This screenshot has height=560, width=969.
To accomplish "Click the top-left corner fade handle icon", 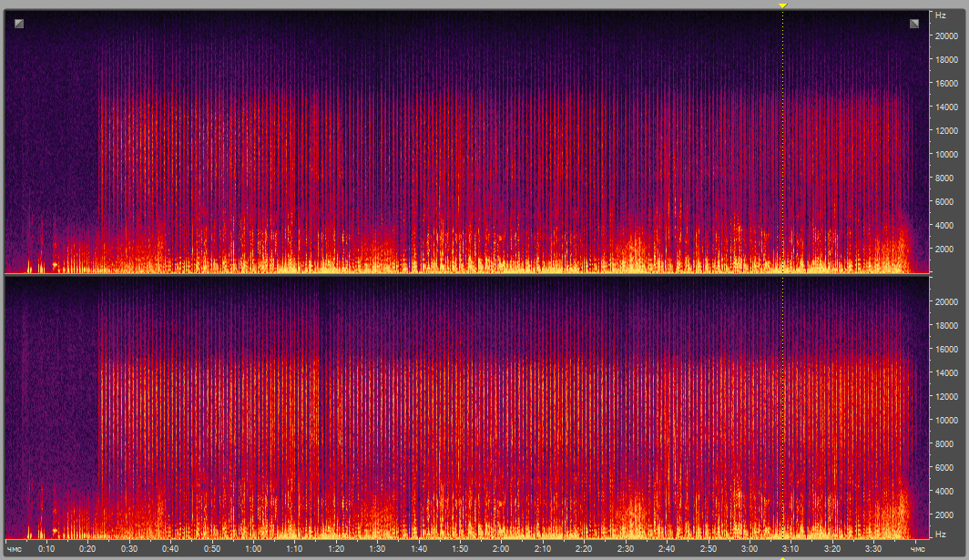I will click(19, 24).
